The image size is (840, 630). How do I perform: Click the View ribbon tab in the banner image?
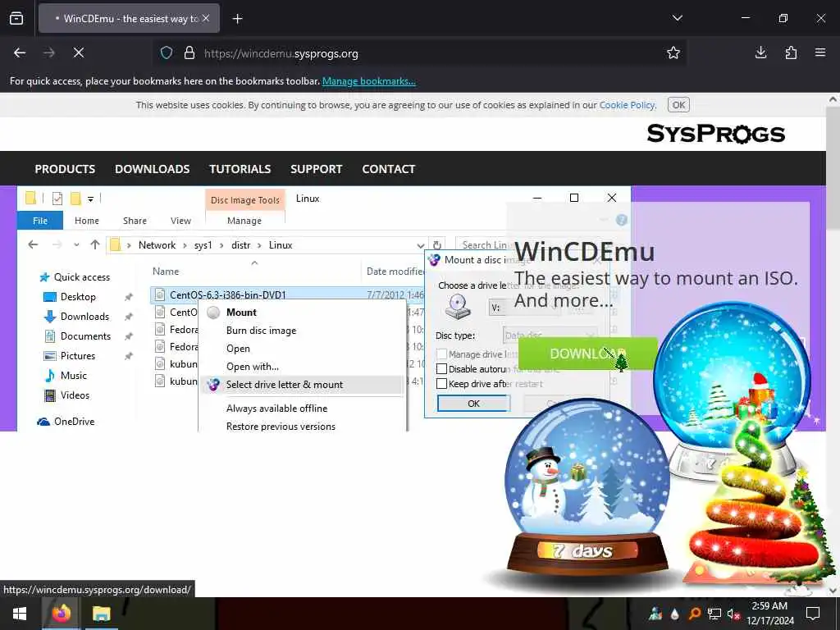pos(180,220)
